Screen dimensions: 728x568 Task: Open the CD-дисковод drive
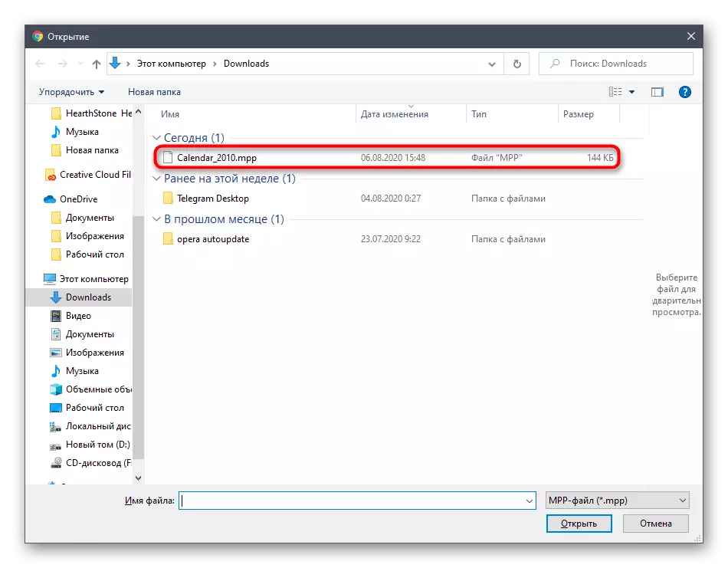click(90, 463)
